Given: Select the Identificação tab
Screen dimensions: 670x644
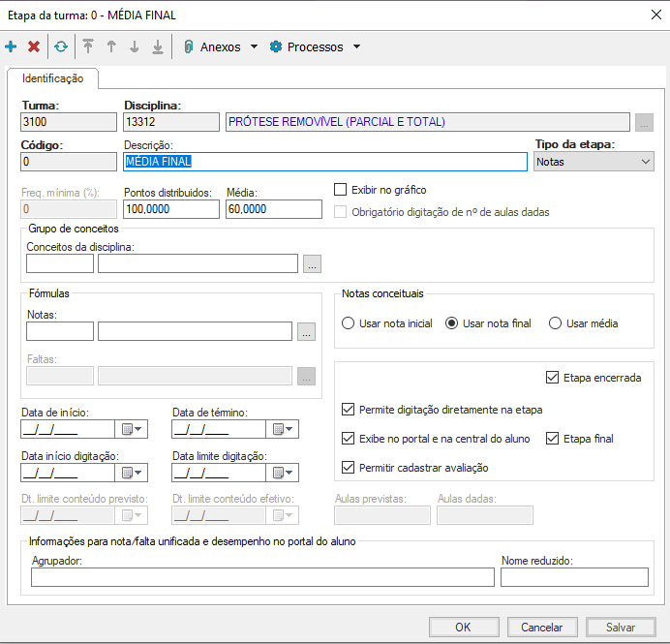Looking at the screenshot, I should [x=52, y=78].
